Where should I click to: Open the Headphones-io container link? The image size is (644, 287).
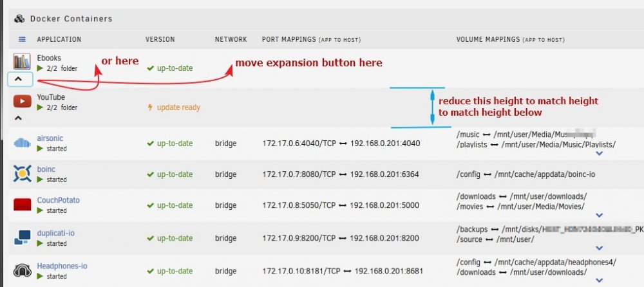(62, 266)
